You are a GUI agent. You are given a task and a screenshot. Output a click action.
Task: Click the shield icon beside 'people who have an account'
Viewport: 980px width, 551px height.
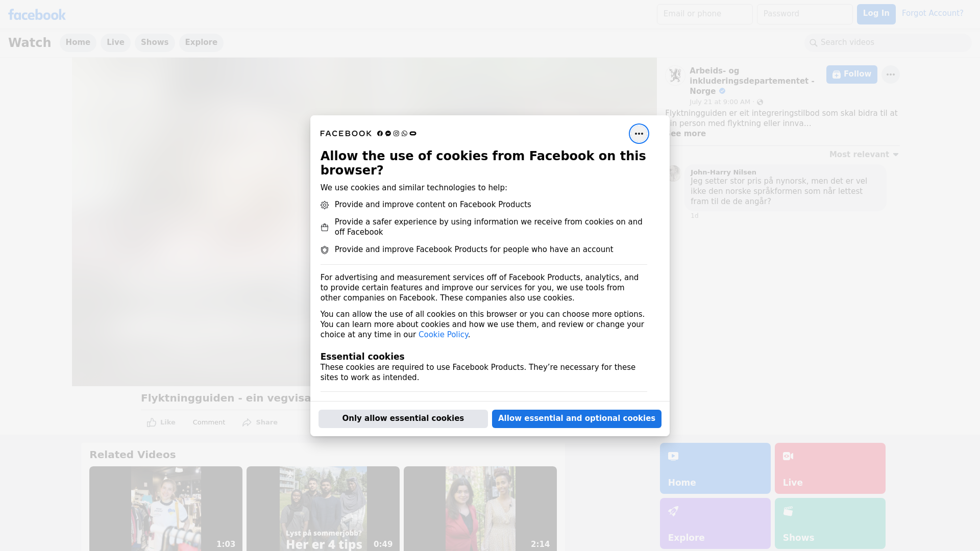(x=325, y=250)
